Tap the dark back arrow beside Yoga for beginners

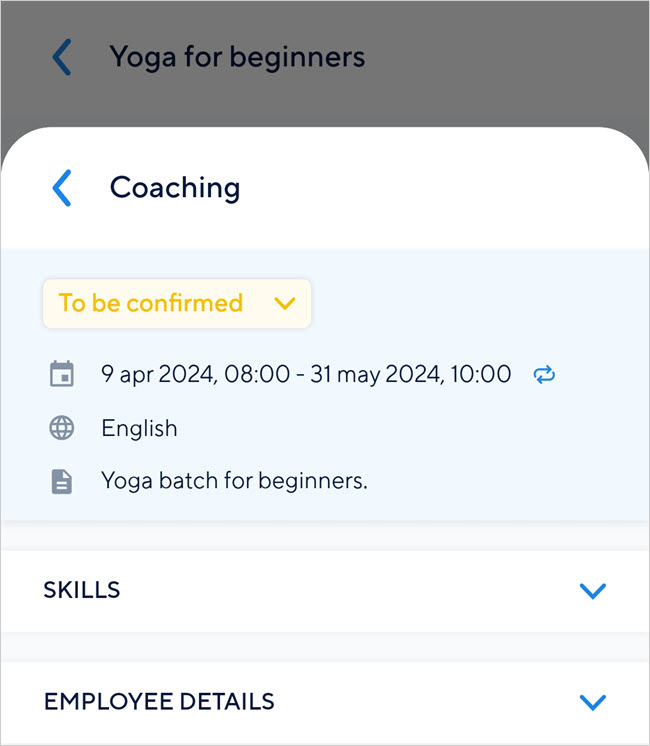(x=62, y=57)
